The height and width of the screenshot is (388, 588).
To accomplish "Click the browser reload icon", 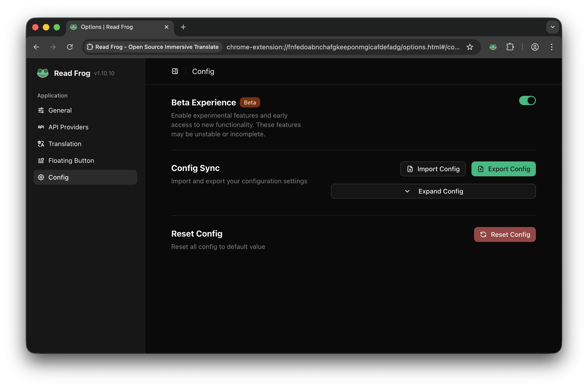I will (x=70, y=47).
